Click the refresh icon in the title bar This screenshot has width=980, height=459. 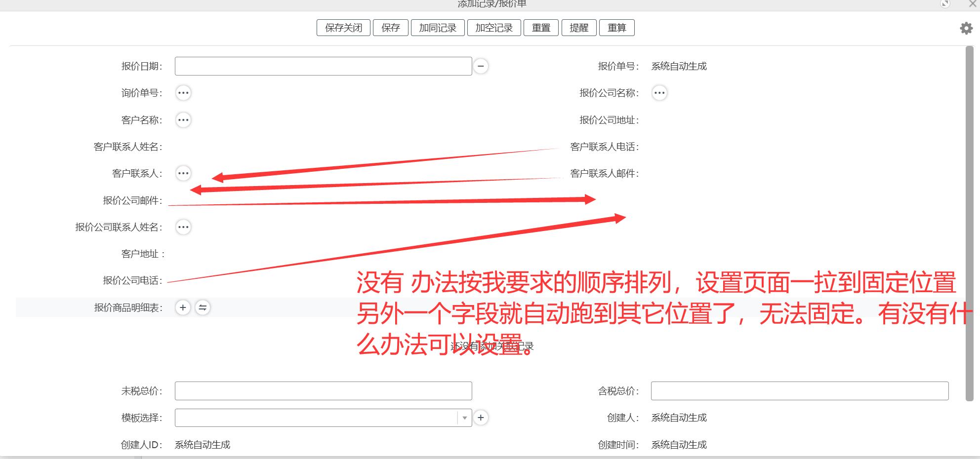[x=946, y=5]
